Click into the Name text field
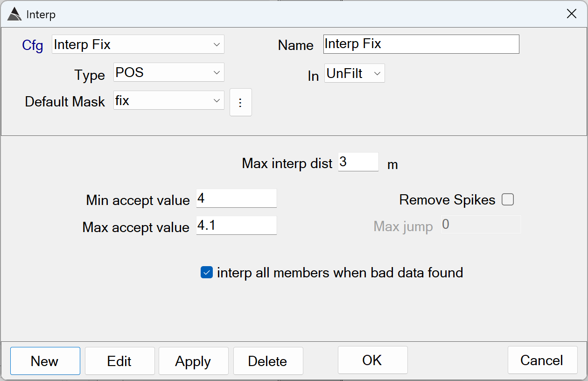The height and width of the screenshot is (381, 588). point(421,44)
